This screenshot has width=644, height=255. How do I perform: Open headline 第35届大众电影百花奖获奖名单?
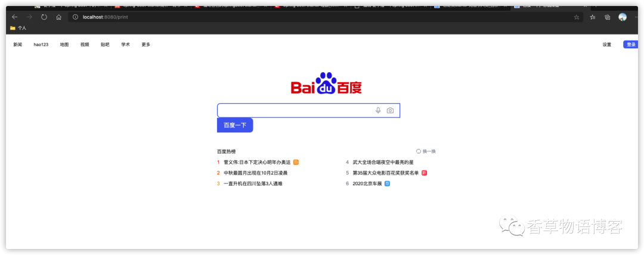[386, 173]
